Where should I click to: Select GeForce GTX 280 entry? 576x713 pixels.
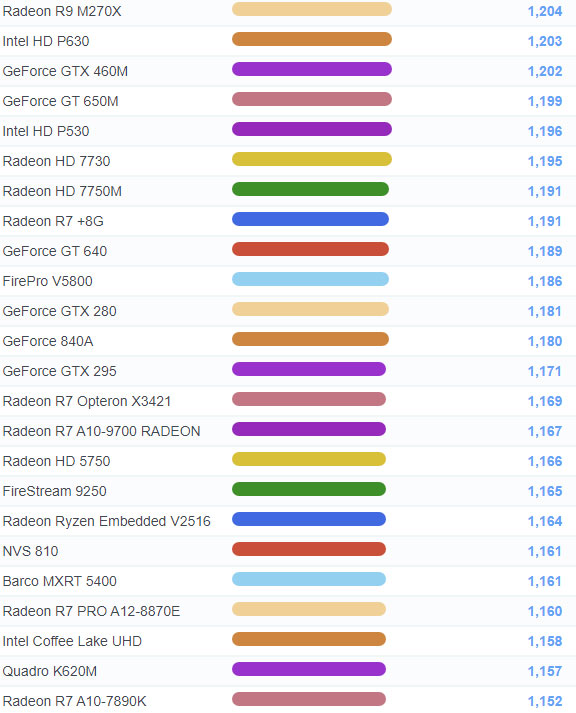60,311
